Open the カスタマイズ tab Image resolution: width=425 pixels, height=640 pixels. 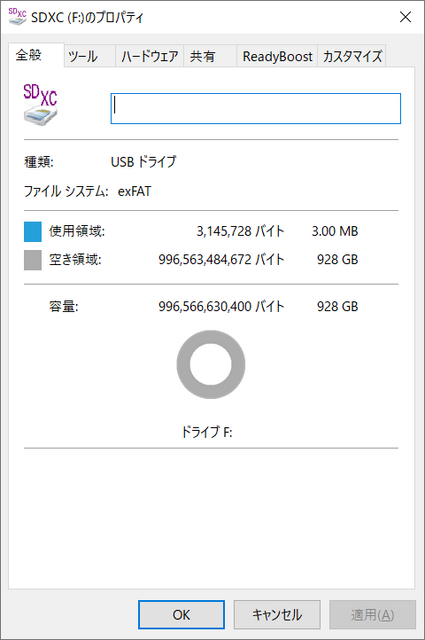352,56
